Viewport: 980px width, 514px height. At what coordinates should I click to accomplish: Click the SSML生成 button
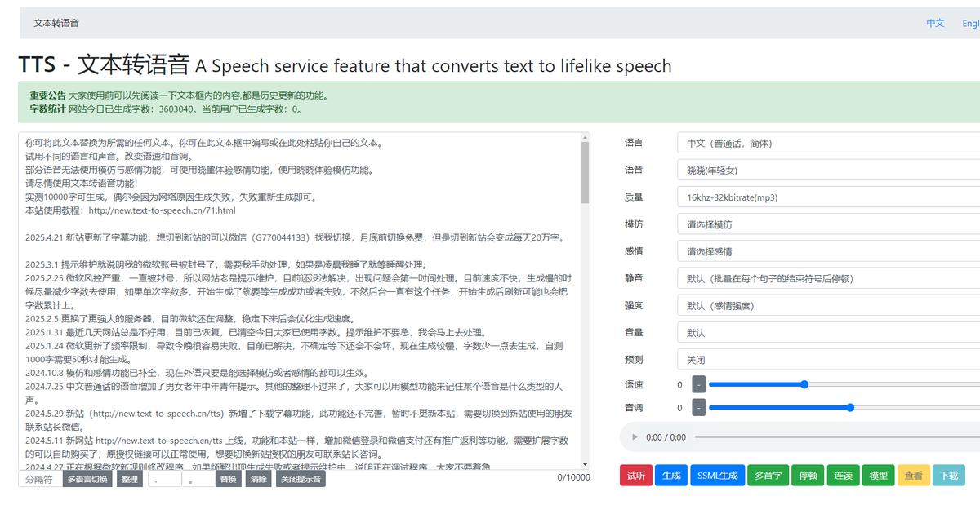click(x=717, y=475)
